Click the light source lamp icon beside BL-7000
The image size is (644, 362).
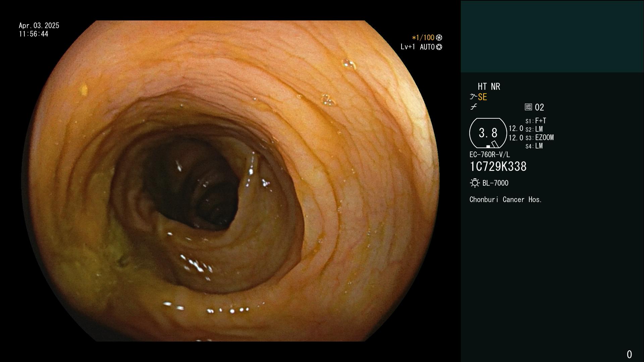[475, 183]
